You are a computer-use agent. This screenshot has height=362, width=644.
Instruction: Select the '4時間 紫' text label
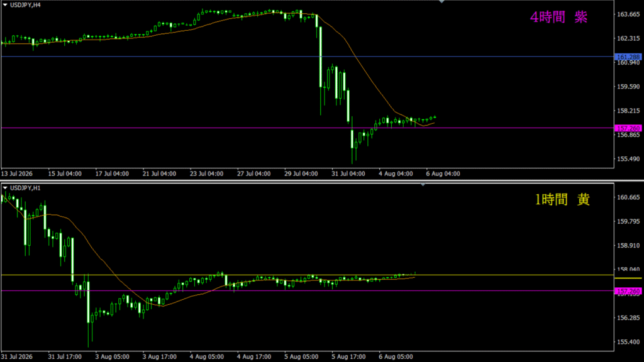[558, 17]
